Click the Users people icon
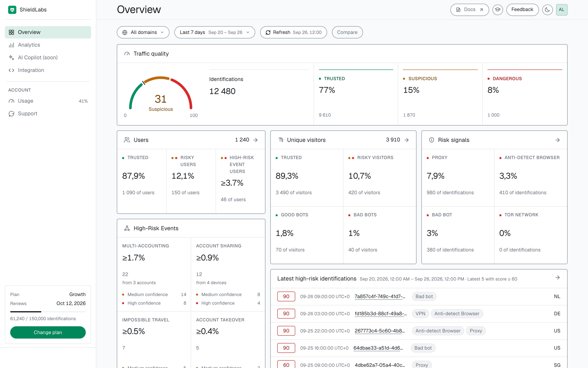Screen dimensions: 588x368 [x=127, y=140]
